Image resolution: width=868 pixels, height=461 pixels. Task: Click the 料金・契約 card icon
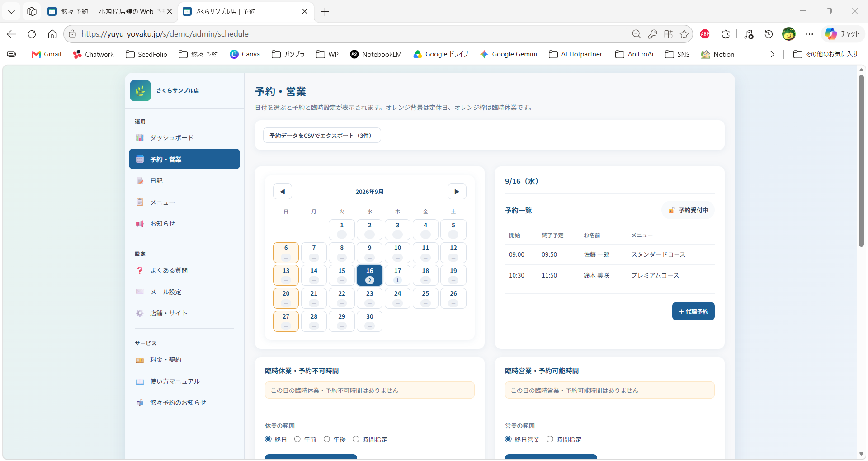click(x=140, y=360)
